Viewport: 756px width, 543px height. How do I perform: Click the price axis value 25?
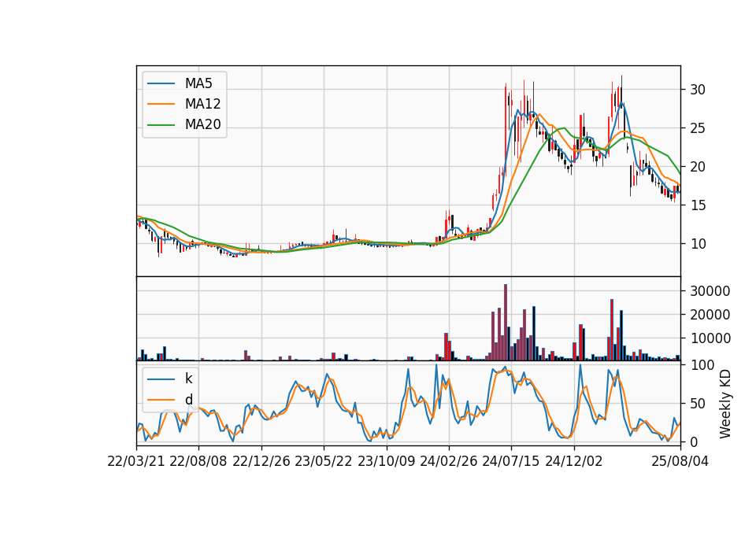click(698, 128)
